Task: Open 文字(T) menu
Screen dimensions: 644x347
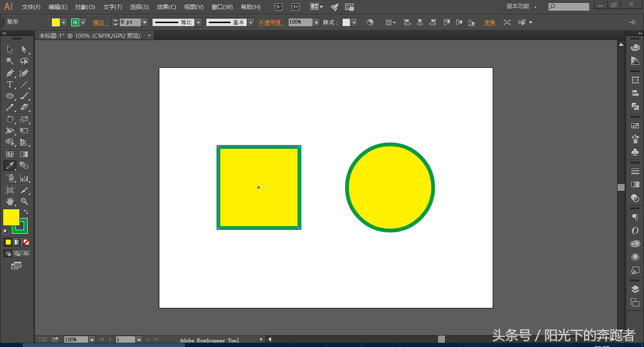Action: [x=113, y=7]
